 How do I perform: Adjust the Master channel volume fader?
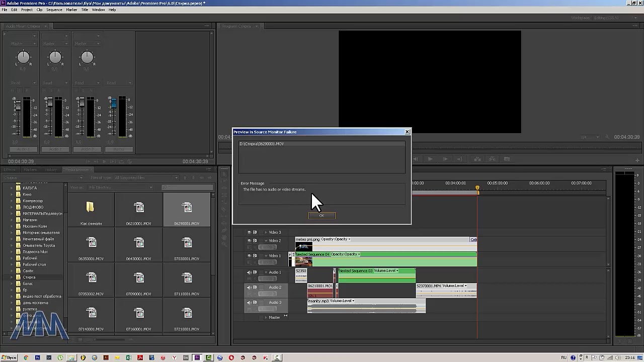[114, 103]
